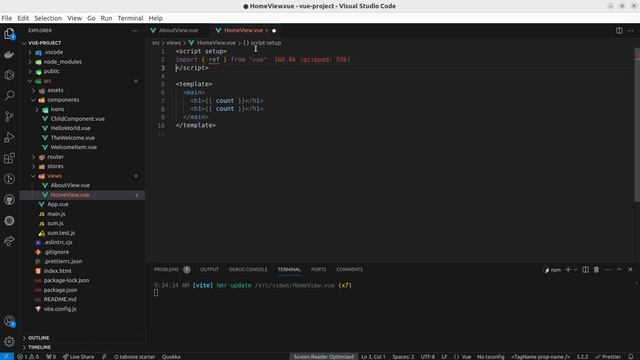Open the Search view in activity bar

pos(9,96)
